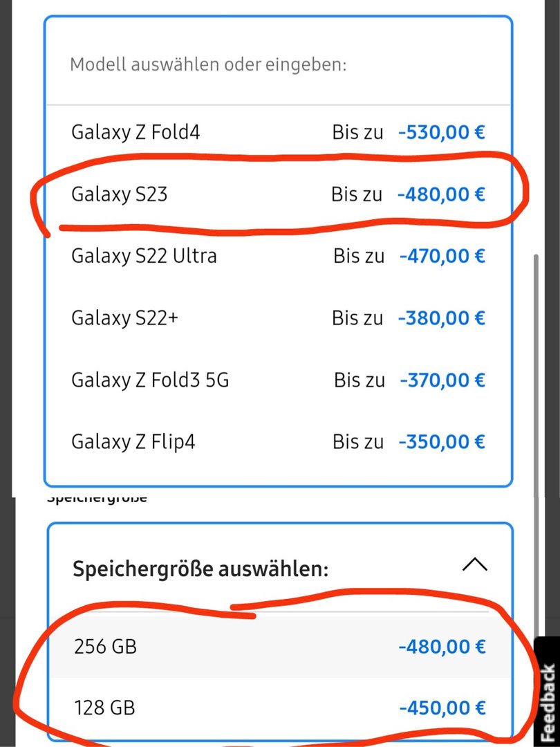Click the 'Speichergröße auswählen:' dropdown header

click(200, 570)
